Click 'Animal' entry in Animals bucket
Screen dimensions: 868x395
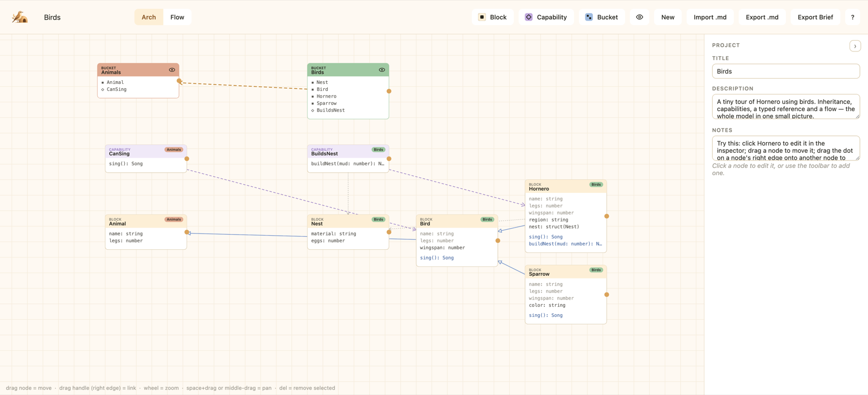(x=115, y=82)
